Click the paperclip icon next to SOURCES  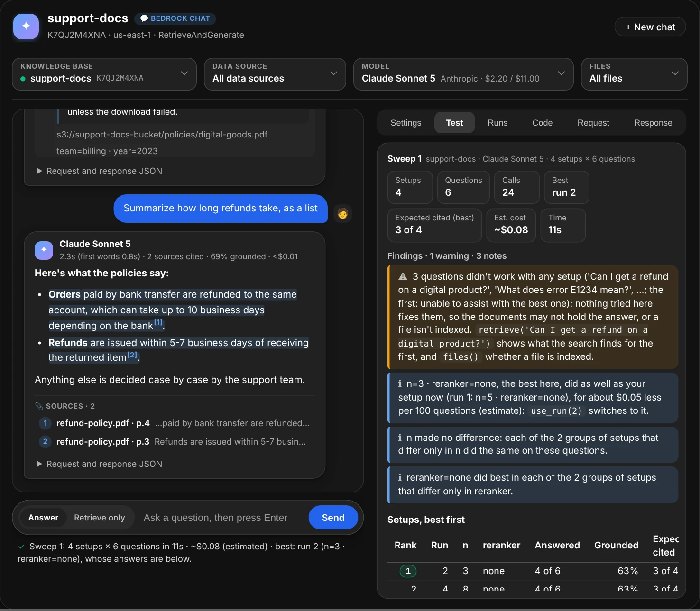(x=39, y=406)
